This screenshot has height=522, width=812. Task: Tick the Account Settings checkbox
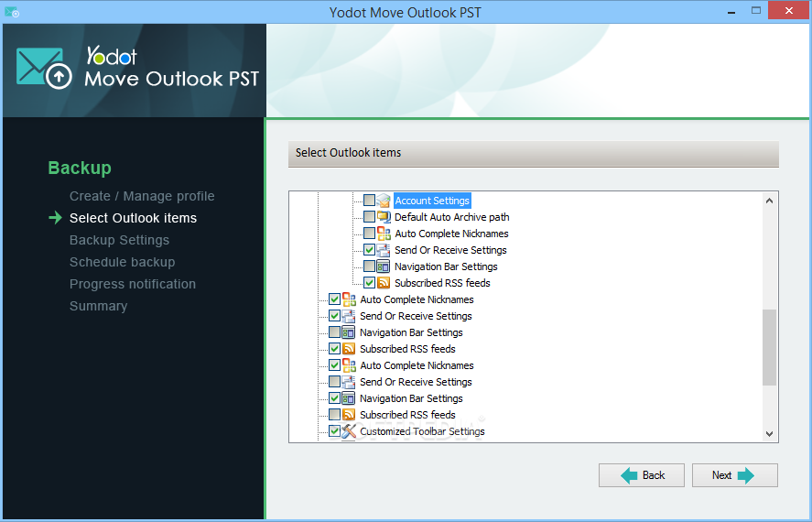point(369,201)
